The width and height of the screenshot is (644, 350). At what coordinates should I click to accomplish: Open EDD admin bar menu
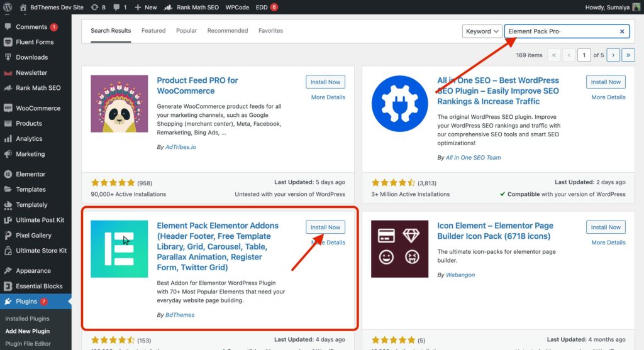tap(267, 7)
